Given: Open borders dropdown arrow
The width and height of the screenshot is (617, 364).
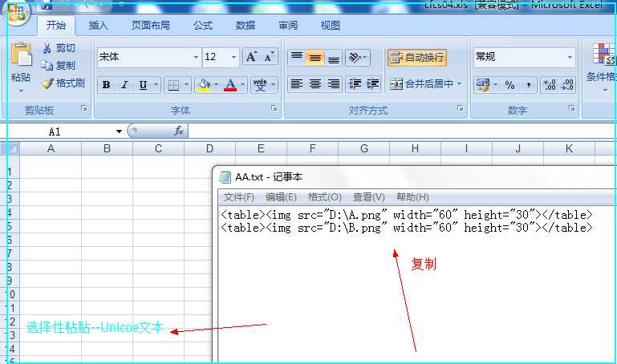Looking at the screenshot, I should pyautogui.click(x=186, y=84).
